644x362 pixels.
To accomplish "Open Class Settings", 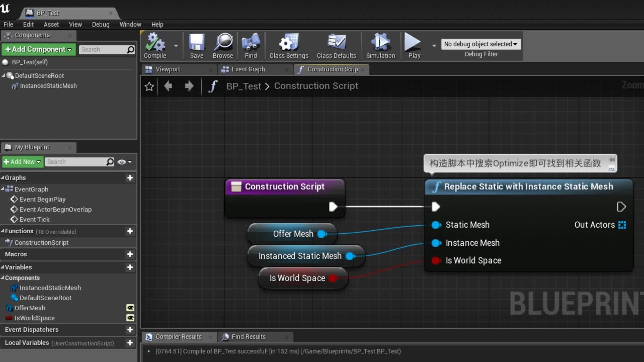I will (288, 46).
